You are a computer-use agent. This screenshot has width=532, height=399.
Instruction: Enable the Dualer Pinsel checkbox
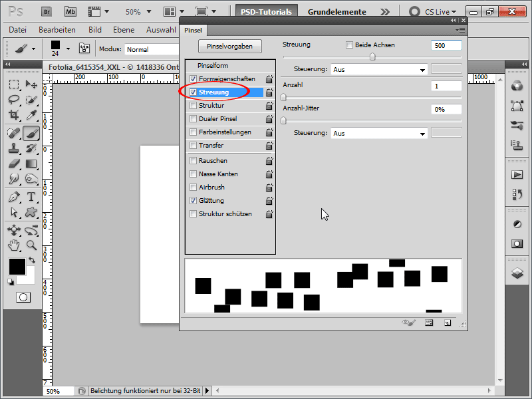[x=193, y=119]
